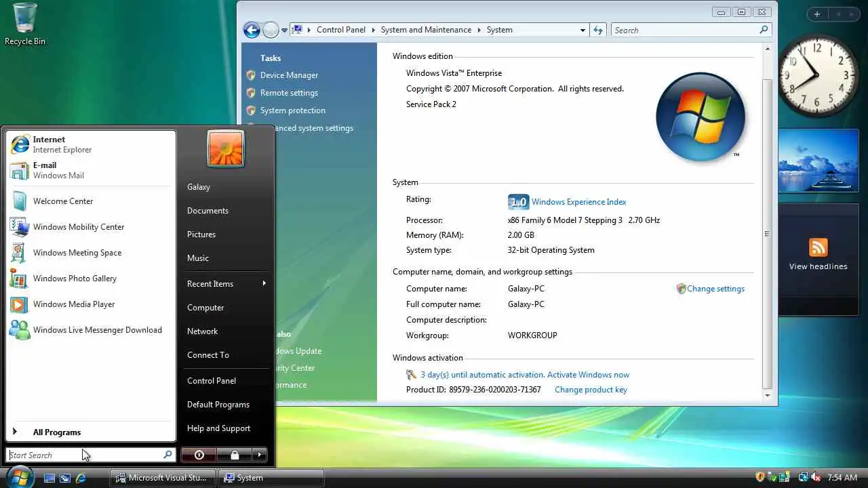Switch to Microsoft Visual Studio taskbar button
Screen dimensions: 868x488
163,478
